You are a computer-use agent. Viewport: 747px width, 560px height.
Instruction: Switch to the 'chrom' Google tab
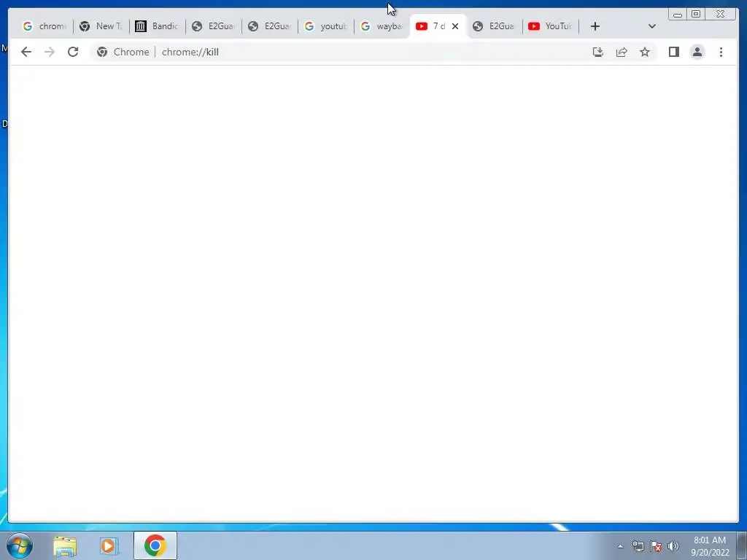(44, 26)
